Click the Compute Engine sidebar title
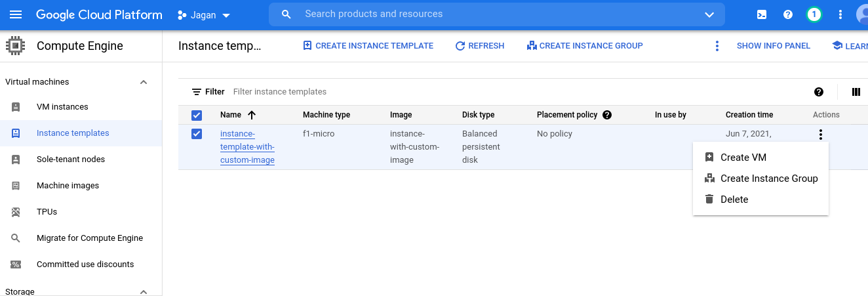This screenshot has width=868, height=296. click(x=80, y=46)
